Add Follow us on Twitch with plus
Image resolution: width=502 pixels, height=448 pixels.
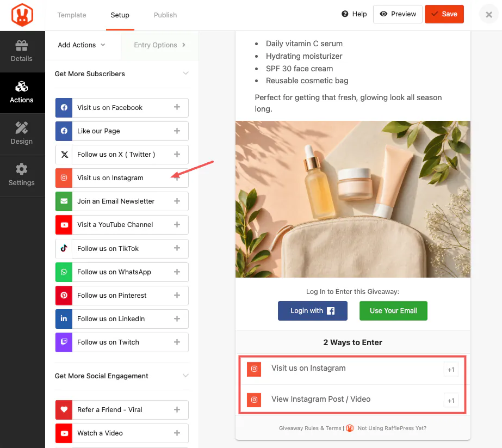point(177,342)
